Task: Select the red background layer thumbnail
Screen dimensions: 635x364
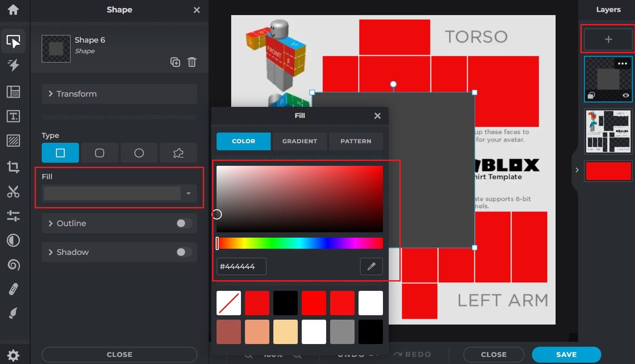Action: click(x=608, y=171)
